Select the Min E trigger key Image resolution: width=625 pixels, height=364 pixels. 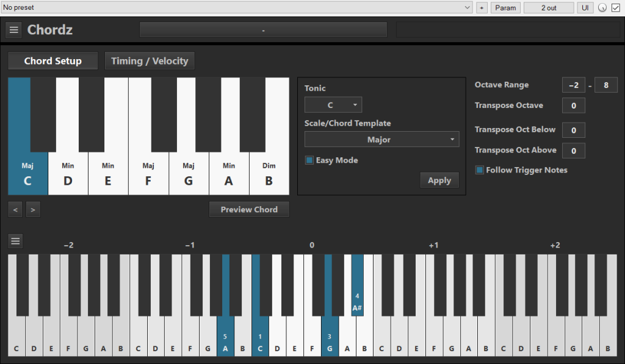(108, 174)
